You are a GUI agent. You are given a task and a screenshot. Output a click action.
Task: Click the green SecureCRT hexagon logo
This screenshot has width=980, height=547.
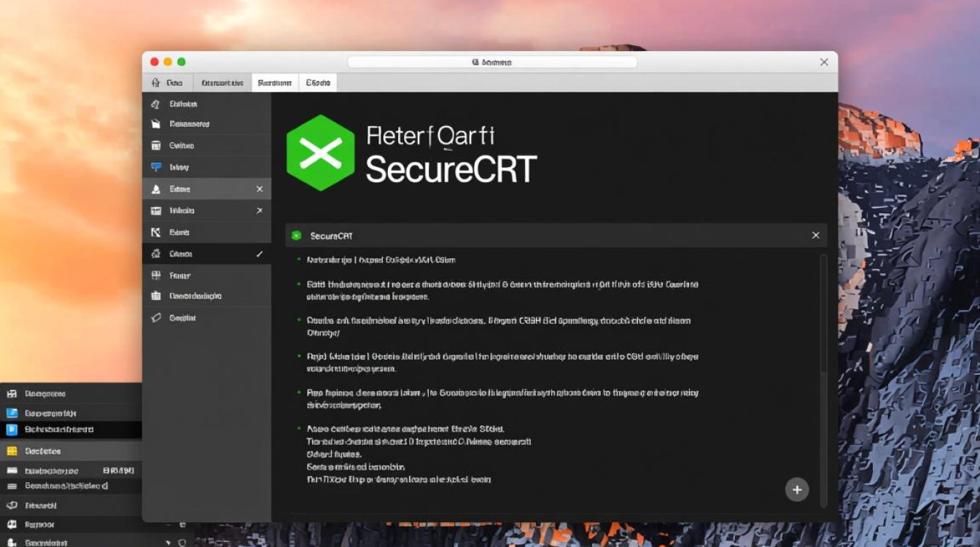(x=321, y=152)
